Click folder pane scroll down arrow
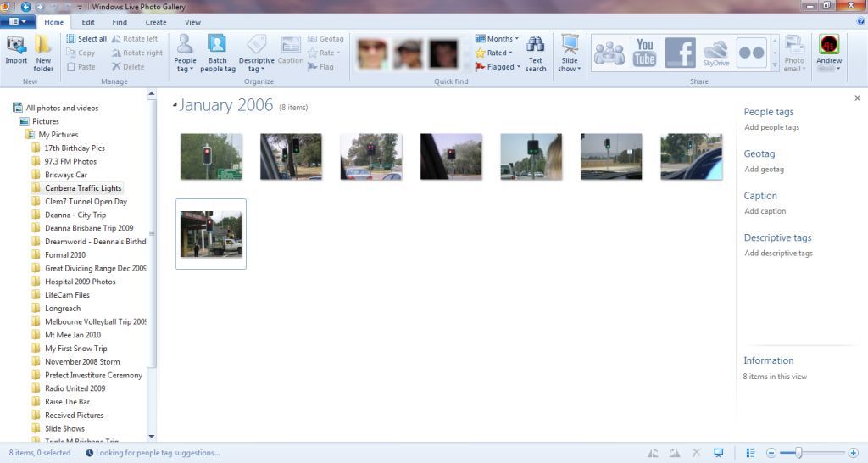 tap(152, 437)
